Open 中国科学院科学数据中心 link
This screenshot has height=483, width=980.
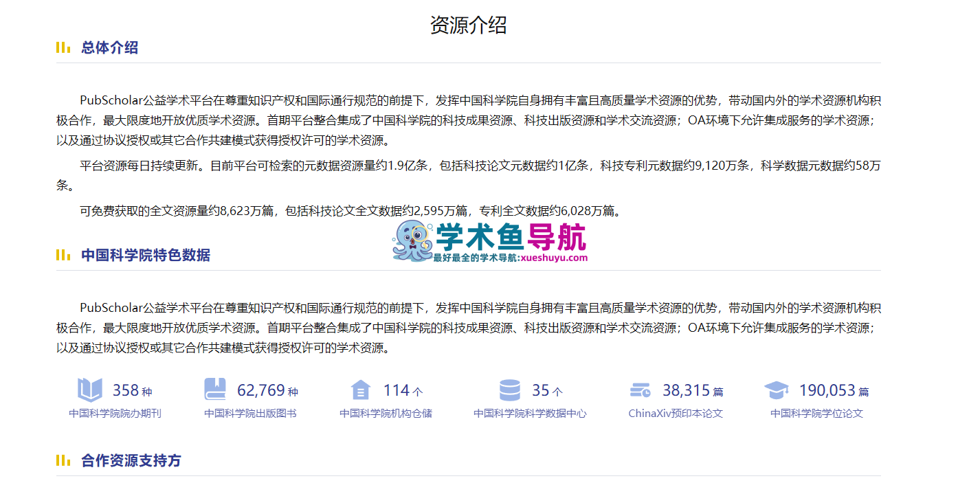(x=530, y=414)
